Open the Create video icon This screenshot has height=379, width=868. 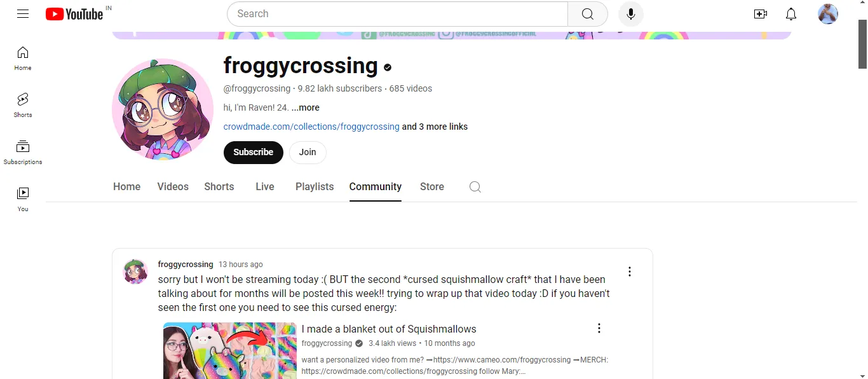coord(761,14)
